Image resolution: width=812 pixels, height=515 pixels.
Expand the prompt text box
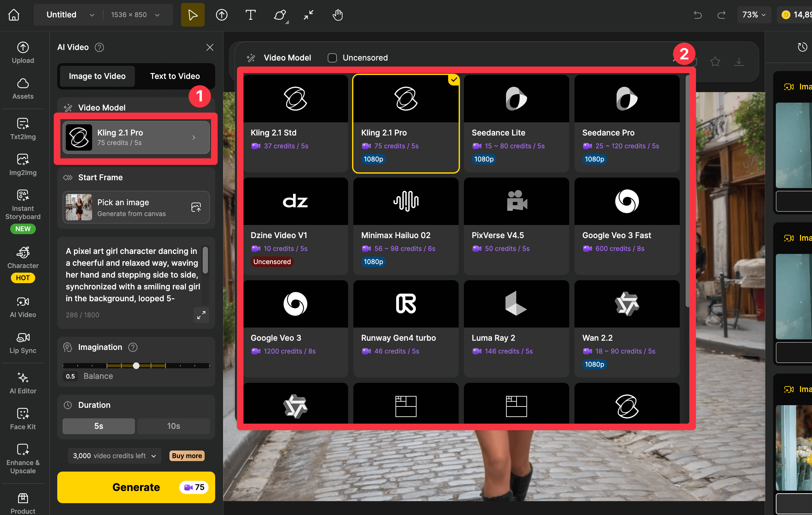[x=201, y=315]
